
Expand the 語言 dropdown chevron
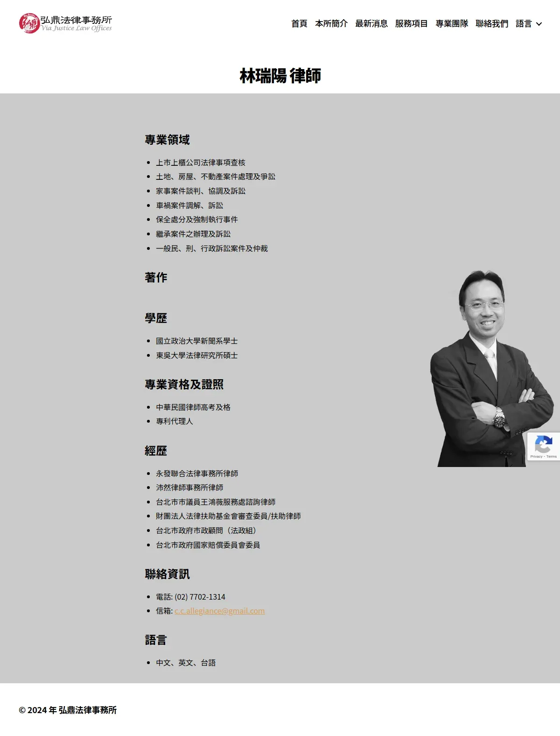[539, 24]
